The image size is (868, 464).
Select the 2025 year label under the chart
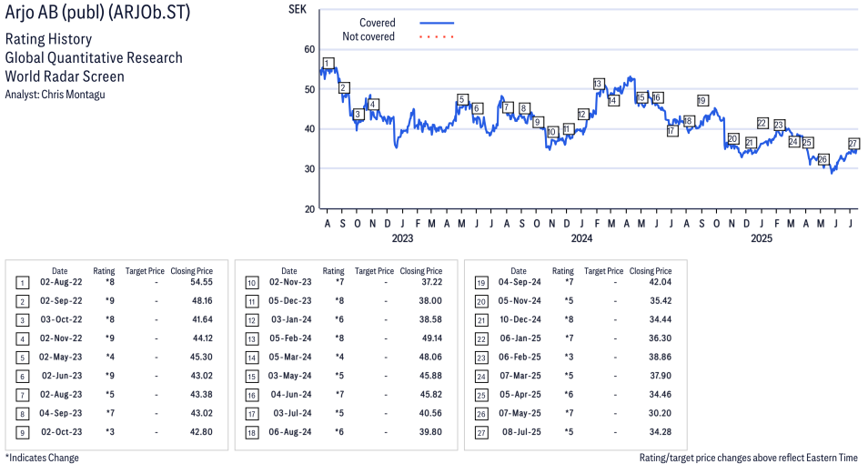coord(762,238)
